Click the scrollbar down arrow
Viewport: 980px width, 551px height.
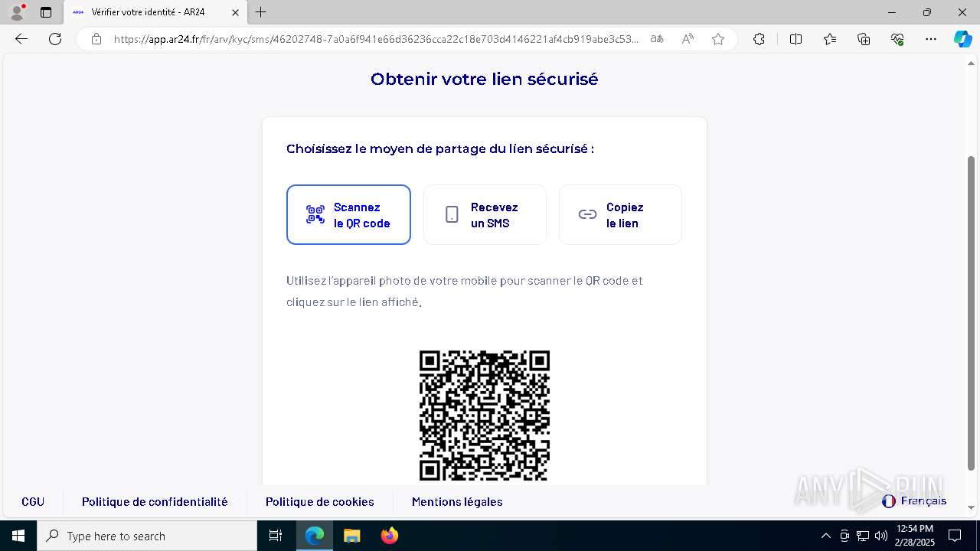point(972,507)
